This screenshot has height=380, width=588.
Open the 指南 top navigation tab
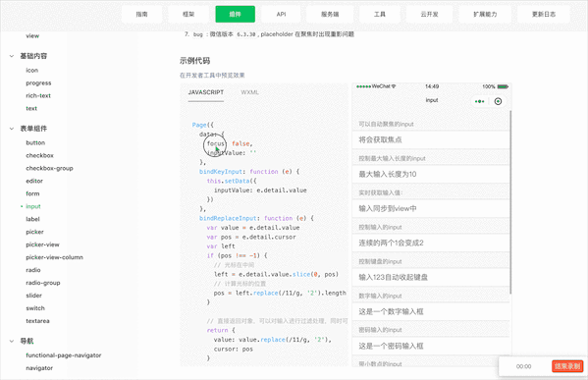tap(141, 15)
